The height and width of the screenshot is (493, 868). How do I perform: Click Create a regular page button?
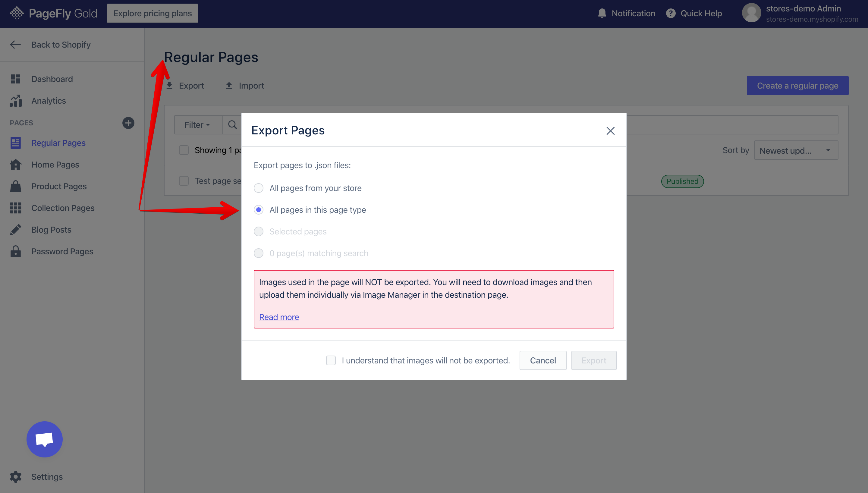797,85
